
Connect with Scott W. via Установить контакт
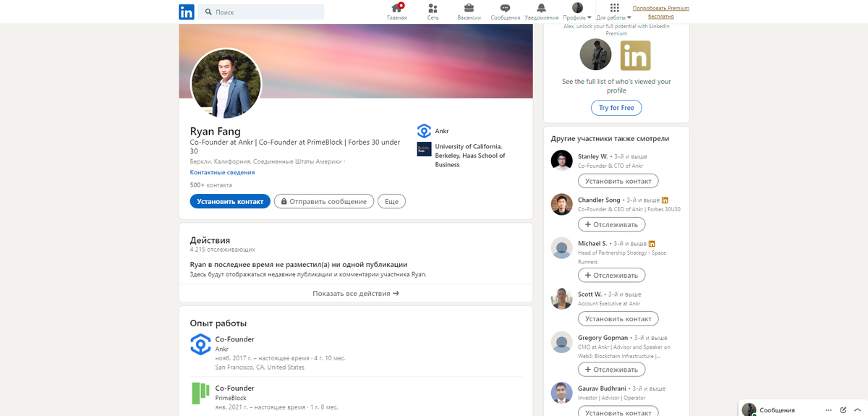(618, 318)
